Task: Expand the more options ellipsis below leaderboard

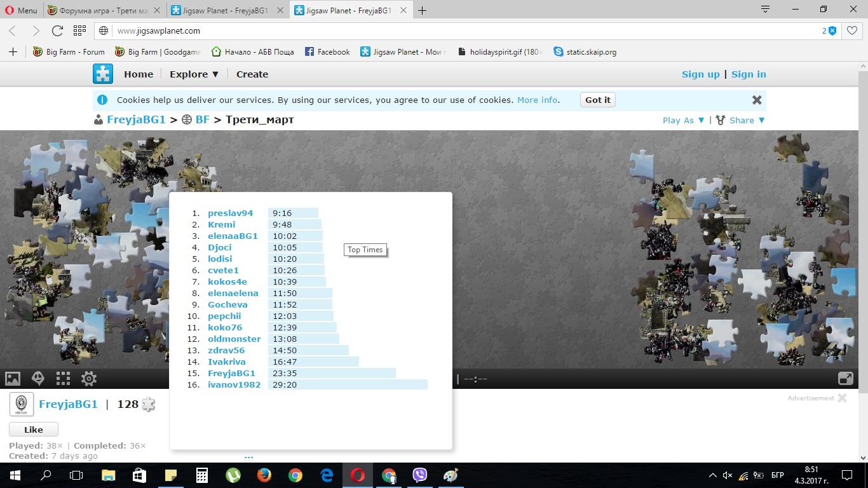Action: coord(248,456)
